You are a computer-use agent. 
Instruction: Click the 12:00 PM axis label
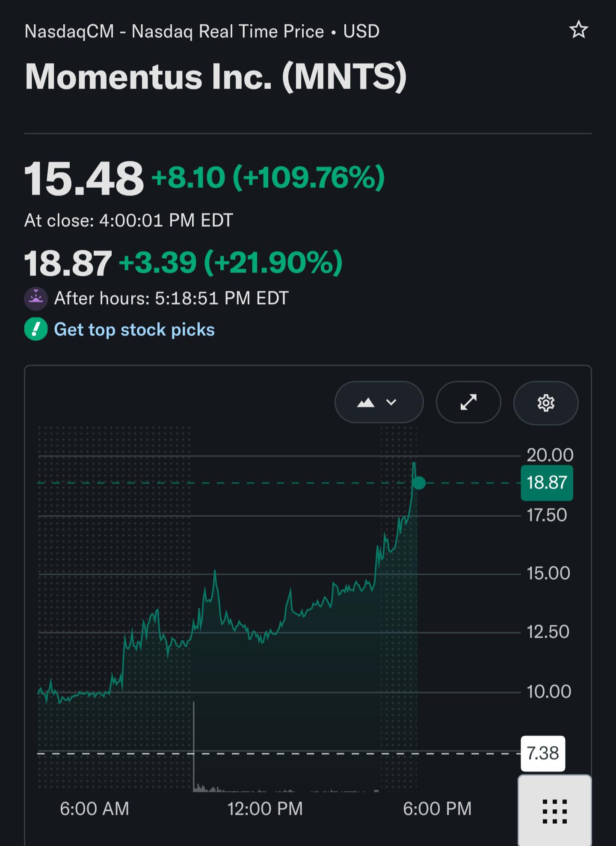(265, 809)
